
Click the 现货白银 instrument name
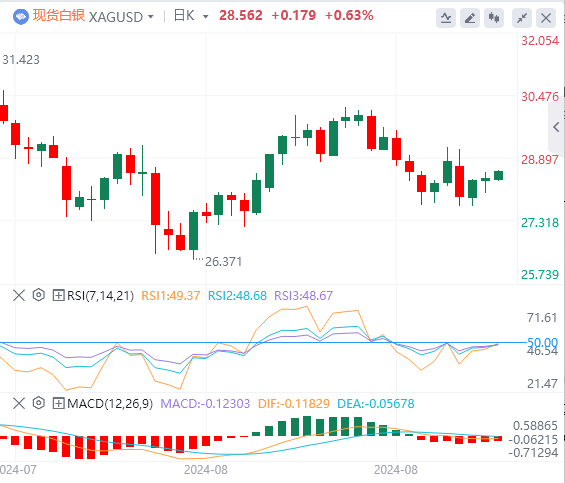(x=59, y=16)
